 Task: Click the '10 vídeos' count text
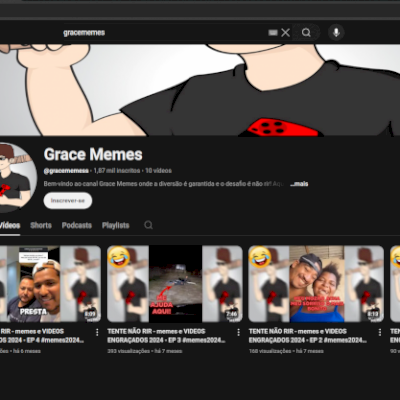158,171
